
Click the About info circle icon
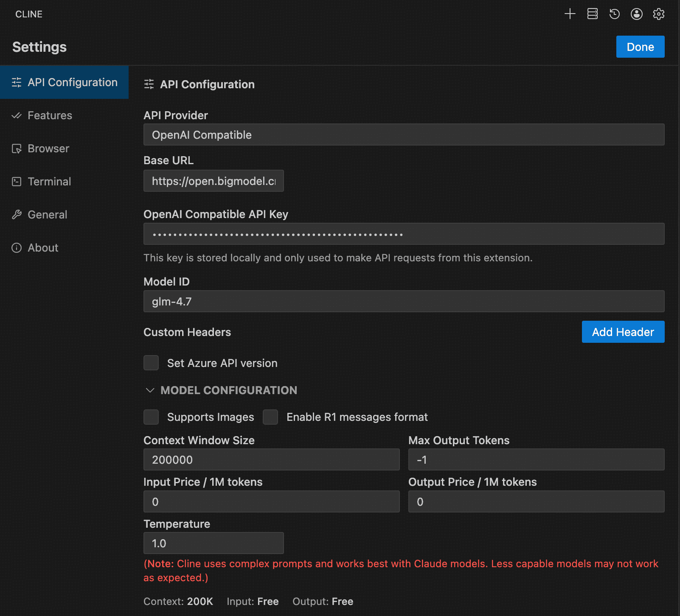17,248
